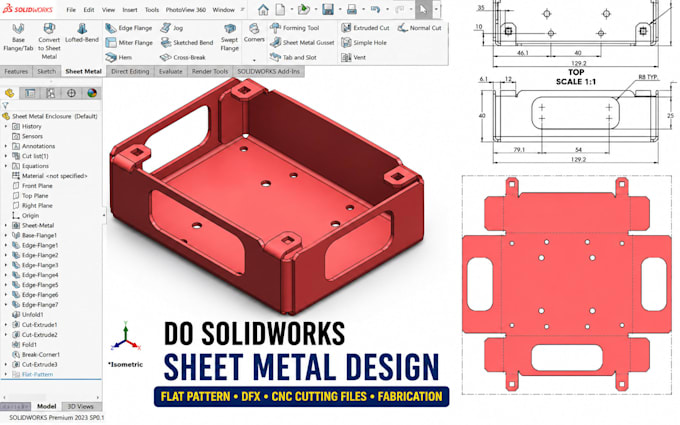Screen dimensions: 680x425
Task: Expand the Flat-Pattern feature
Action: [6, 374]
